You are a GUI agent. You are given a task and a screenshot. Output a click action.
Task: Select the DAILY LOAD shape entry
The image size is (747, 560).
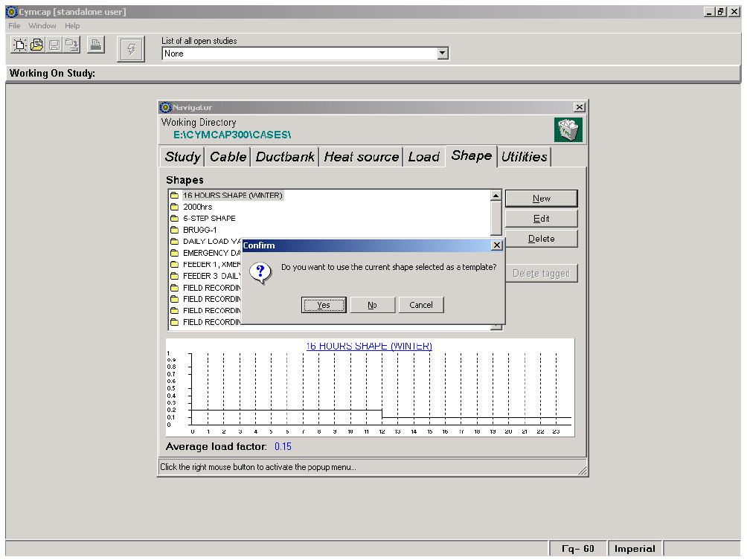point(212,242)
